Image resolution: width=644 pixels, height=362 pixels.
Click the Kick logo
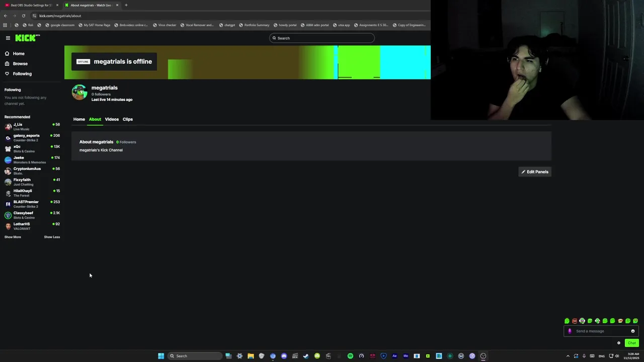tap(27, 38)
